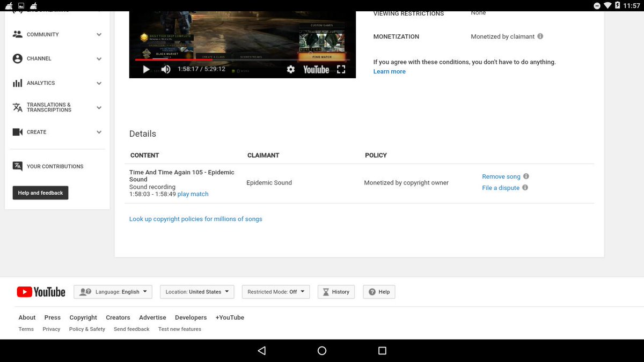Open the Channel menu item

click(x=57, y=58)
